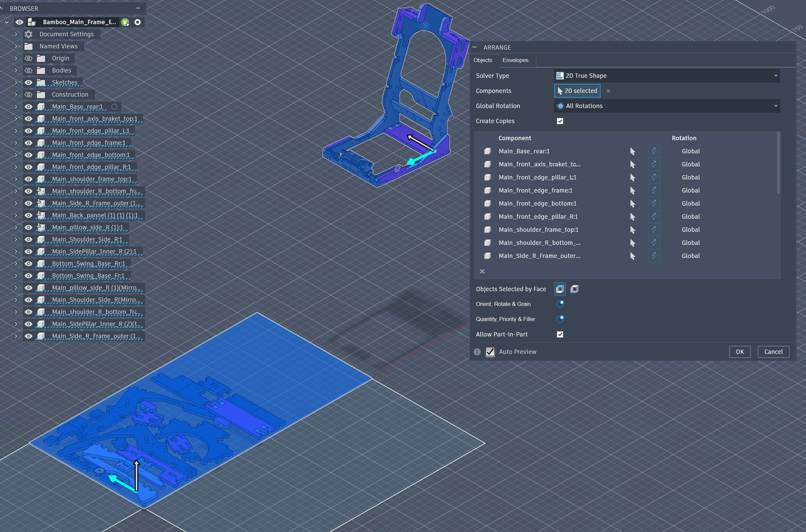Screen dimensions: 806x532
Task: Cancel the Arrange dialog
Action: pyautogui.click(x=773, y=352)
